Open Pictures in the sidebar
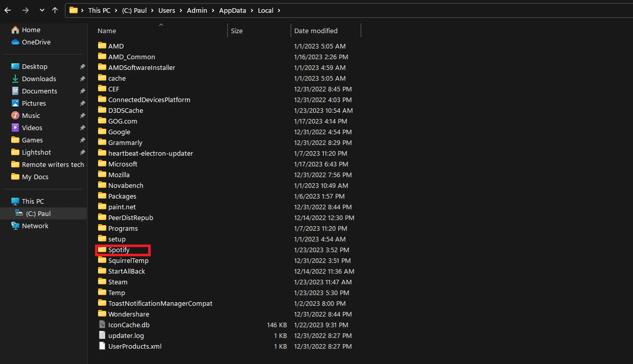This screenshot has height=364, width=633. 29,104
